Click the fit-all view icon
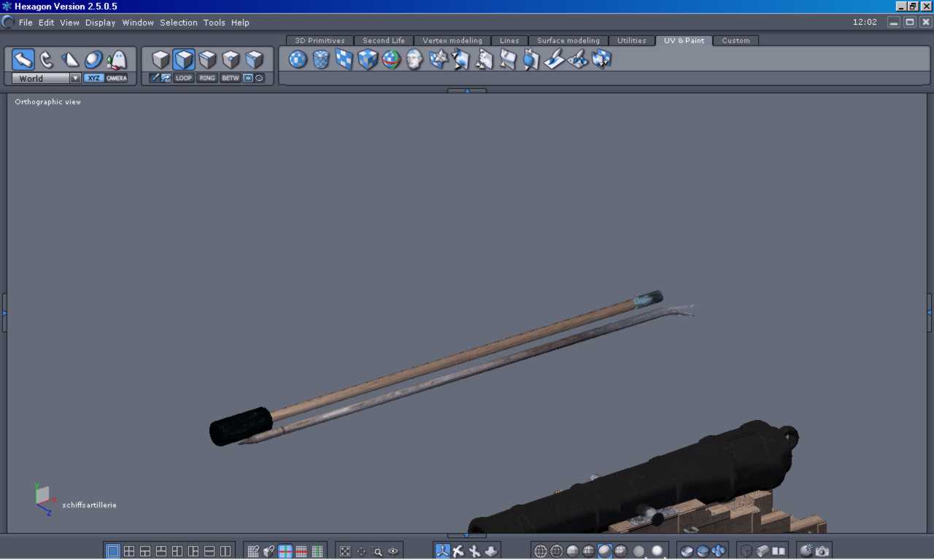This screenshot has height=560, width=934. pos(345,551)
